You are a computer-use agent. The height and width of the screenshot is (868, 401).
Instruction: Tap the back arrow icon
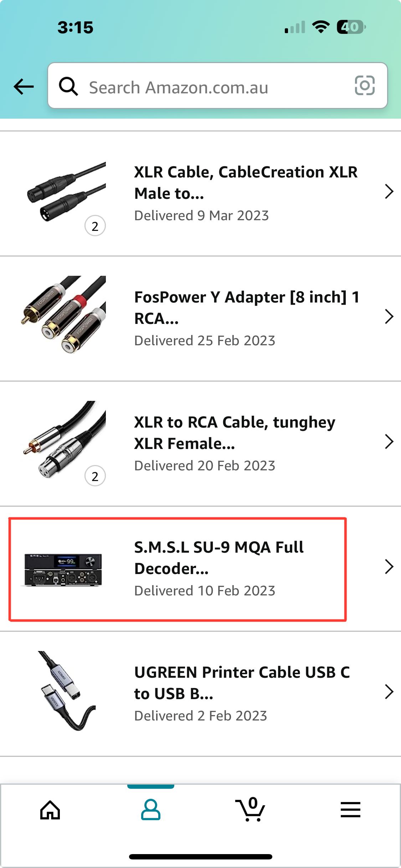[x=24, y=87]
